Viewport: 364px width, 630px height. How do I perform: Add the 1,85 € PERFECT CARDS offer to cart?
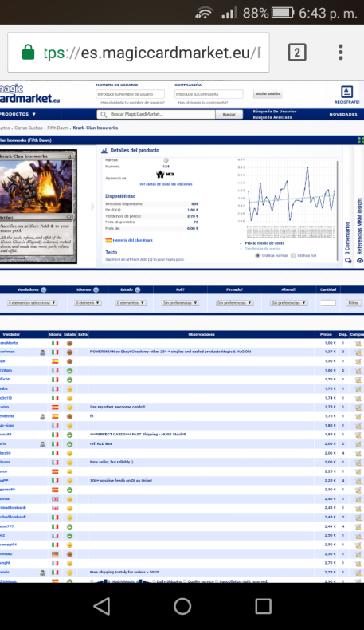coord(358,435)
